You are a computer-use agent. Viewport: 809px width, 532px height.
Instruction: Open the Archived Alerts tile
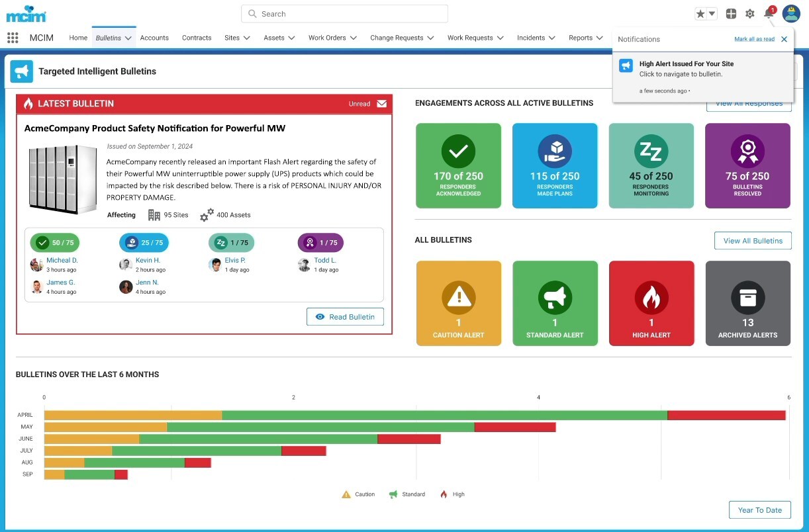747,303
